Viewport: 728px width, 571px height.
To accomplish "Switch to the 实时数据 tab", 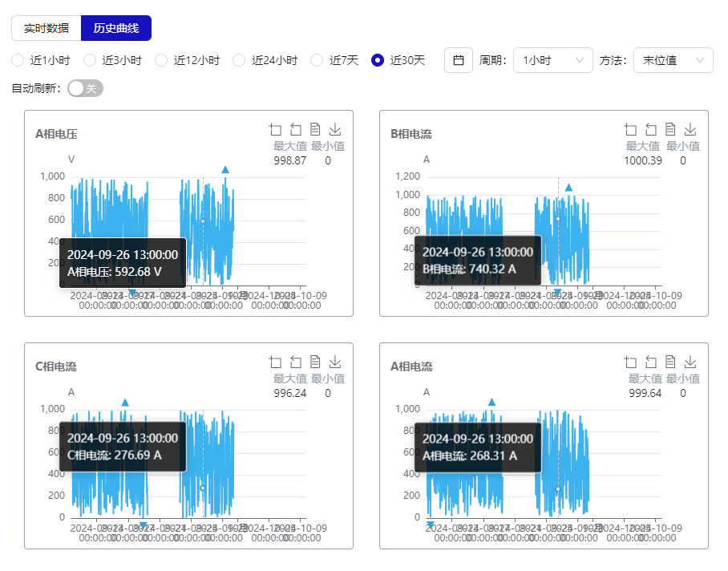I will 47,28.
